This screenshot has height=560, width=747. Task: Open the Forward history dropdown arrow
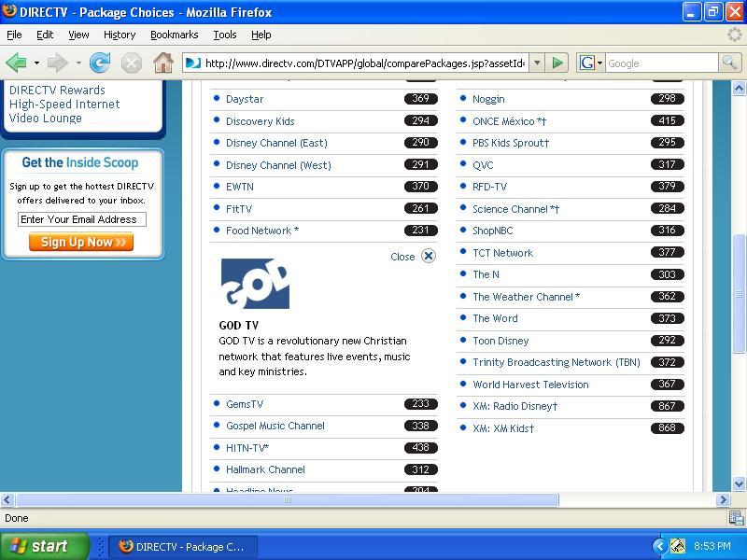[78, 63]
